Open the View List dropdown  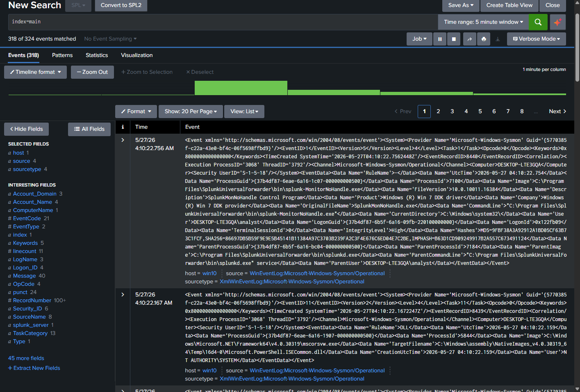click(x=244, y=112)
